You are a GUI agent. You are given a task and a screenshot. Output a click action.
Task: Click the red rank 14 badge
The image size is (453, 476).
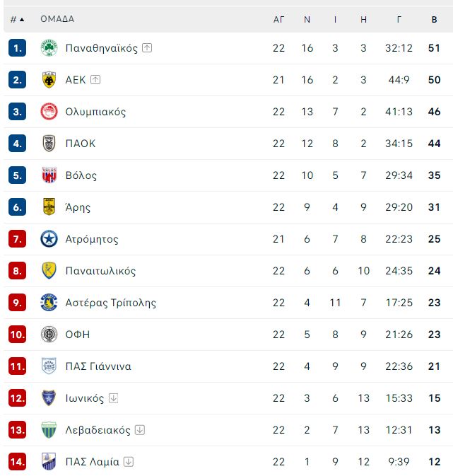tap(17, 462)
